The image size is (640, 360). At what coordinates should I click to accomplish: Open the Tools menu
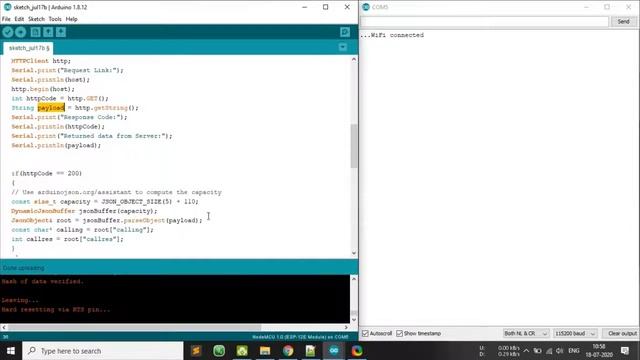(55, 19)
